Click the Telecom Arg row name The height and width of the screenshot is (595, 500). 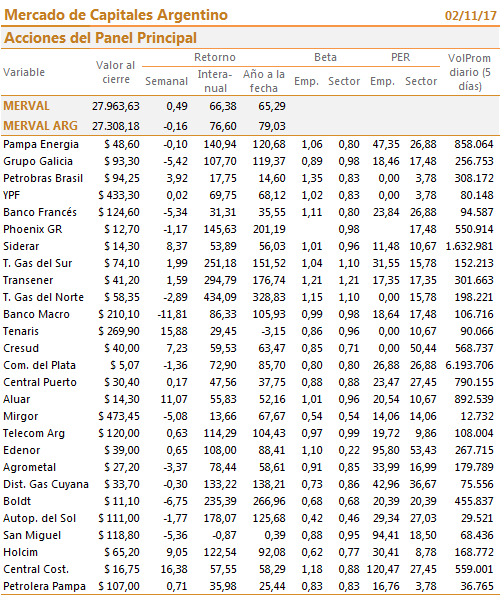tap(34, 433)
